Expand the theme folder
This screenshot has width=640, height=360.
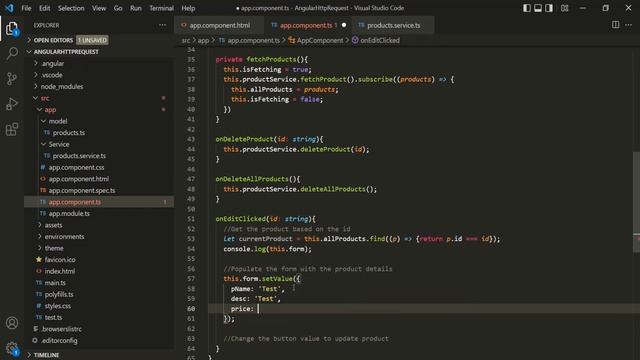pyautogui.click(x=99, y=248)
